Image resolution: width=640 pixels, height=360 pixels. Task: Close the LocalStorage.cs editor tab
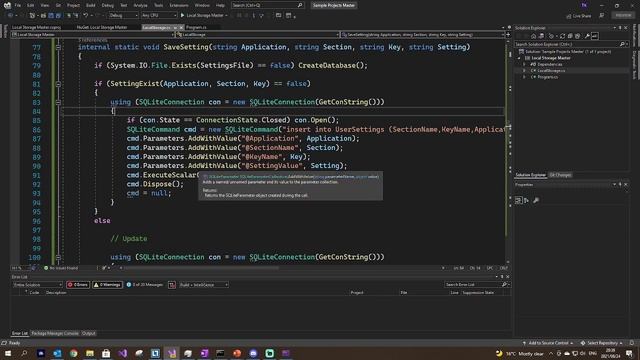(181, 27)
